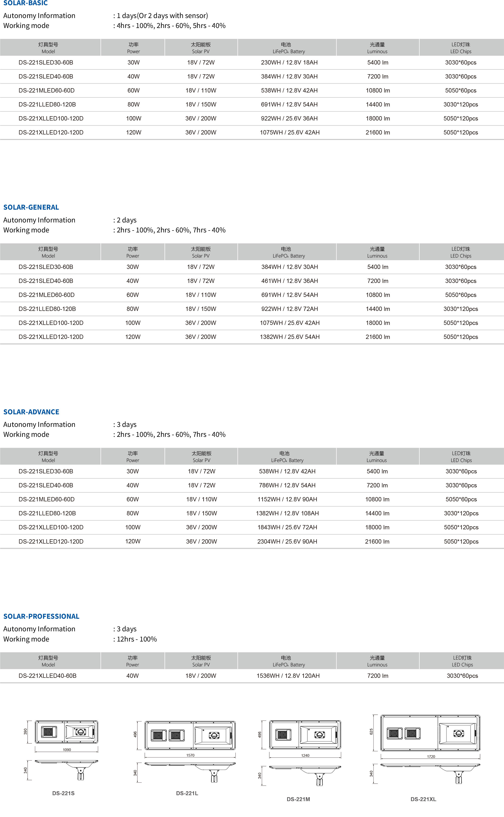Select battery cell '1152WH / 12.8V 90AH'
Image resolution: width=504 pixels, height=817 pixels.
287,499
